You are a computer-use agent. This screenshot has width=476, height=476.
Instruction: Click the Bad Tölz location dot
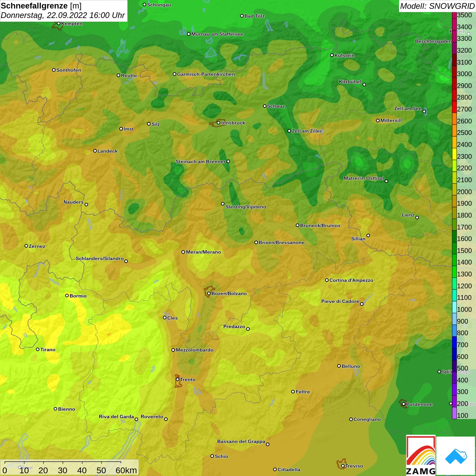click(x=242, y=16)
